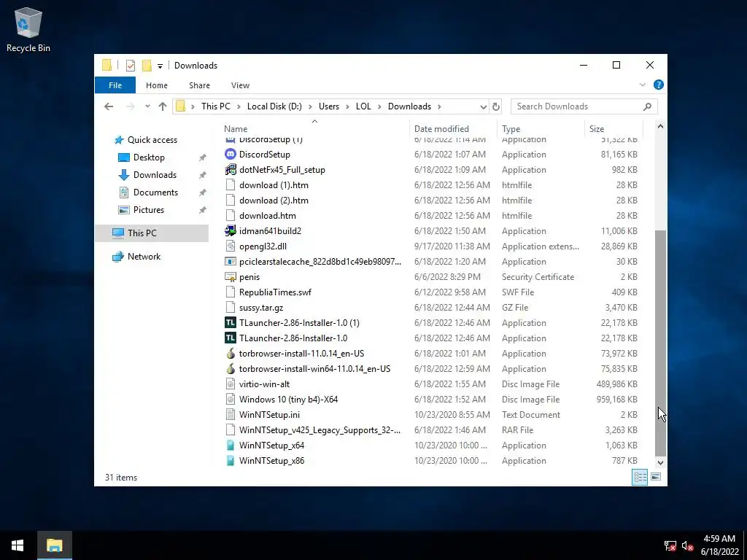Select Desktop in the navigation pane
The height and width of the screenshot is (560, 747).
click(149, 157)
